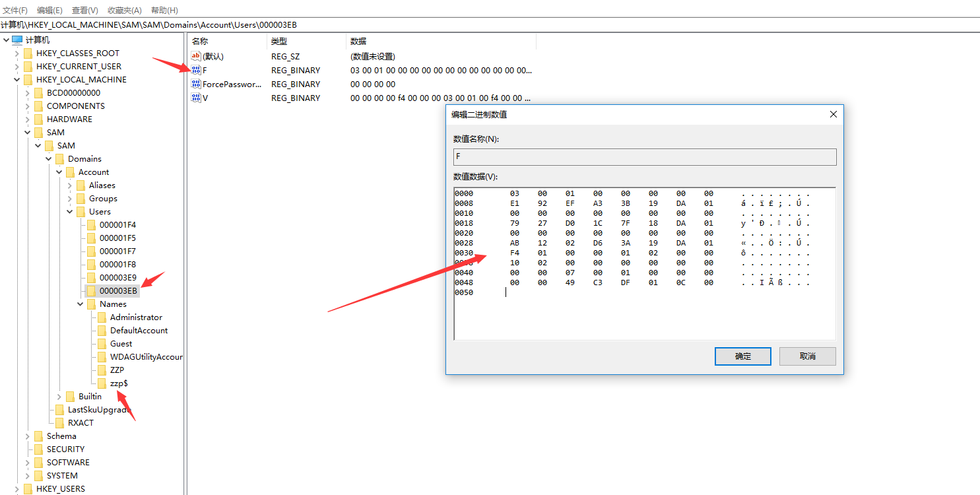Click the V binary value icon

point(196,98)
